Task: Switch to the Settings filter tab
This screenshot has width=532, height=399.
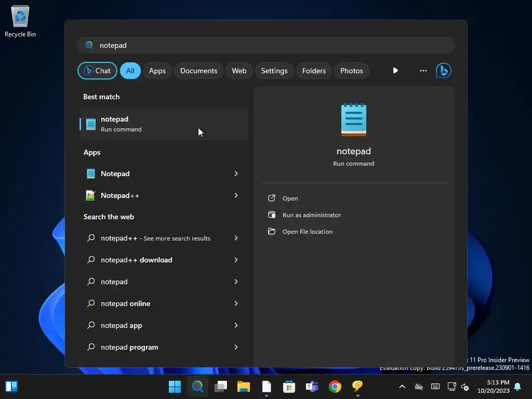Action: 274,71
